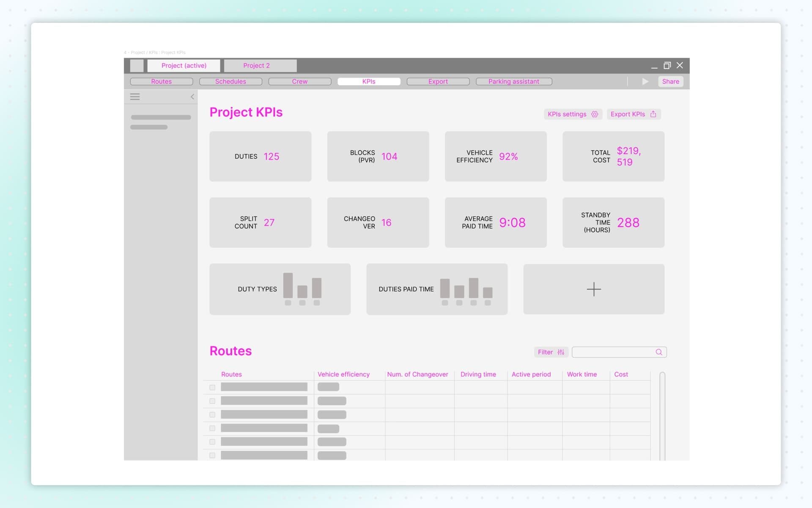Expand the DUTY TYPES chart card
Screen dimensions: 812x508
click(280, 289)
